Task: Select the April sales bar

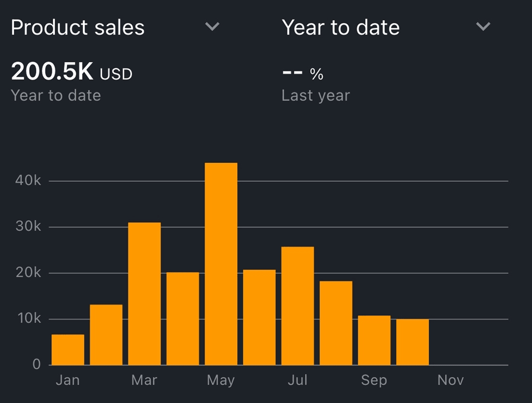Action: 183,318
